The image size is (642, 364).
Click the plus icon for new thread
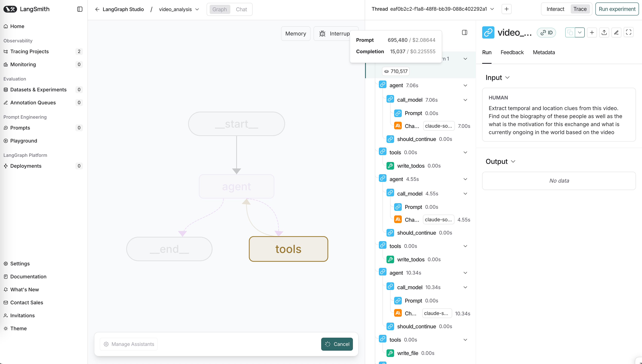tap(506, 9)
